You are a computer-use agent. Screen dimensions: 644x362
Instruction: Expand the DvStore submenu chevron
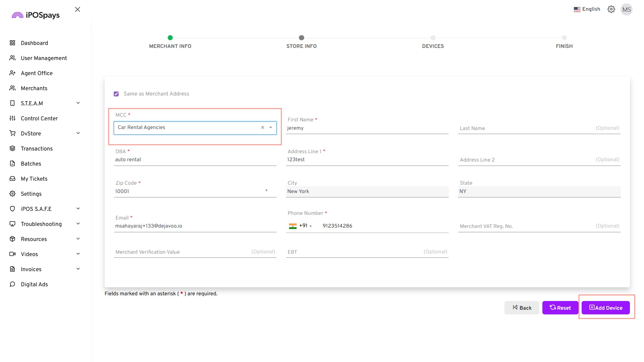[x=78, y=133]
